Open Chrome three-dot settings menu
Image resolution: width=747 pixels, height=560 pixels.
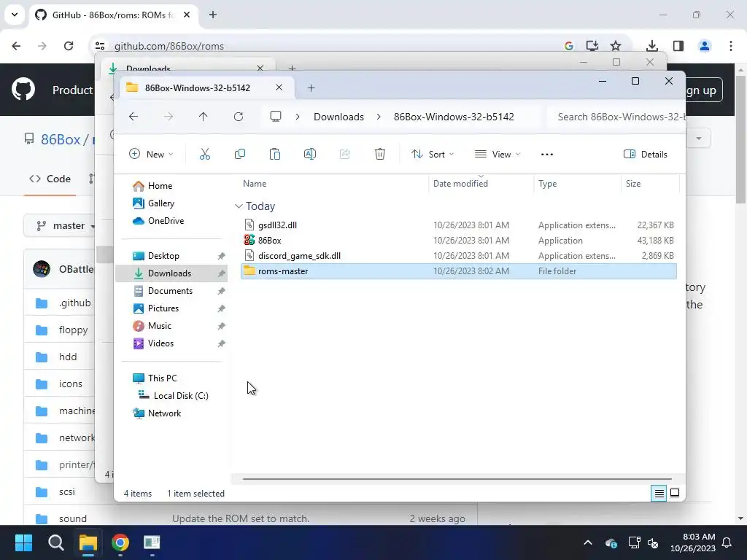(731, 46)
